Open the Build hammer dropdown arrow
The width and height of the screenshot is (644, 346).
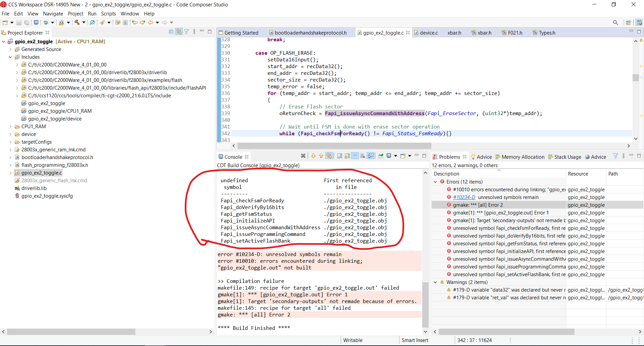pos(84,22)
